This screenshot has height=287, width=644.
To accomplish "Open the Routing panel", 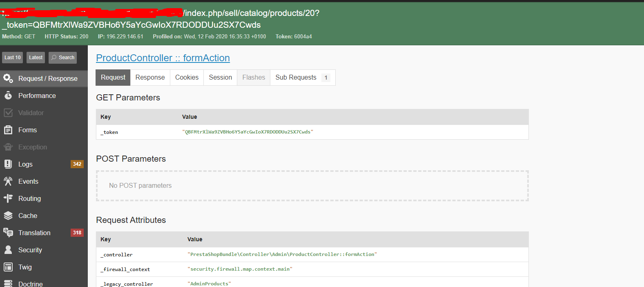I will coord(44,198).
